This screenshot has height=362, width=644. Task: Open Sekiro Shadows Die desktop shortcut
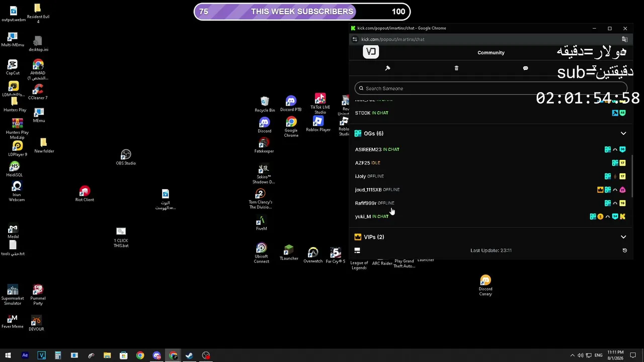point(264,174)
